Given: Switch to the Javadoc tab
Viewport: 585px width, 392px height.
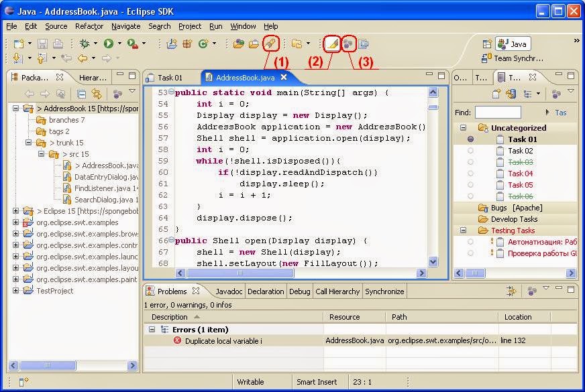Looking at the screenshot, I should pyautogui.click(x=229, y=291).
